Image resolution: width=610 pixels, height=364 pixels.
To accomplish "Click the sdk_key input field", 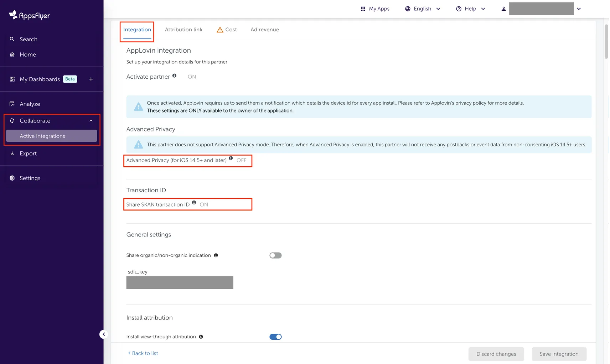I will (180, 282).
